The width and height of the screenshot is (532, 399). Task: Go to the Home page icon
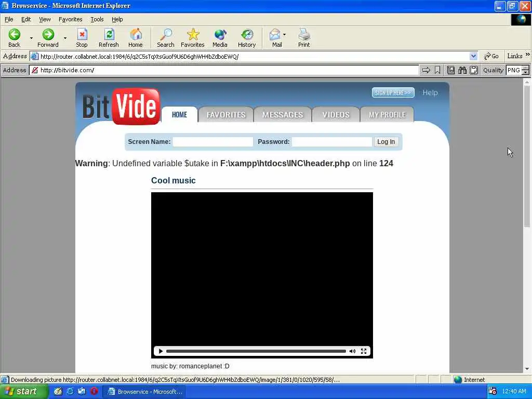click(136, 37)
